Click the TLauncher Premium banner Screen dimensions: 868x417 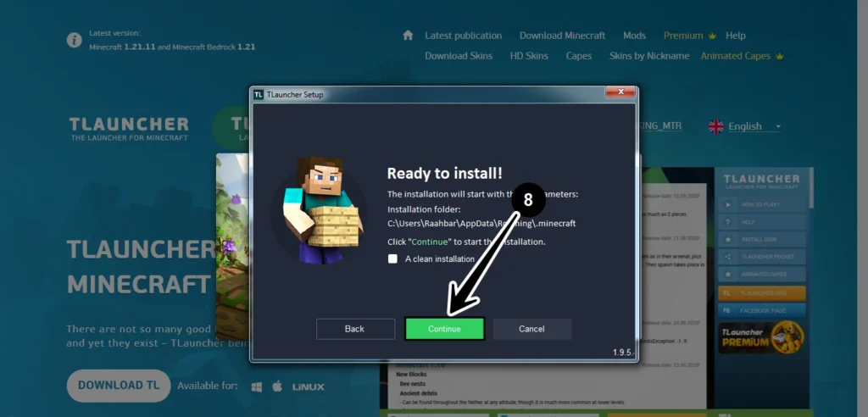pos(761,337)
